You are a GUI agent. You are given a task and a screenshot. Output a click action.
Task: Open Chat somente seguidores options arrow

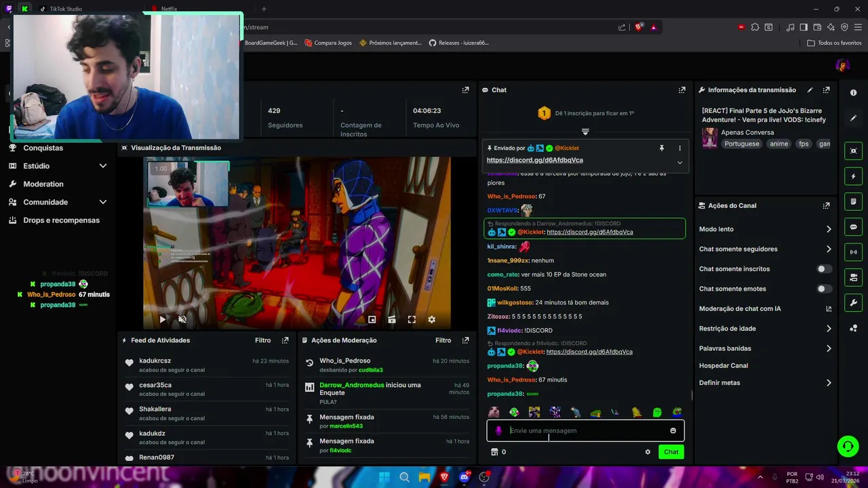(829, 249)
